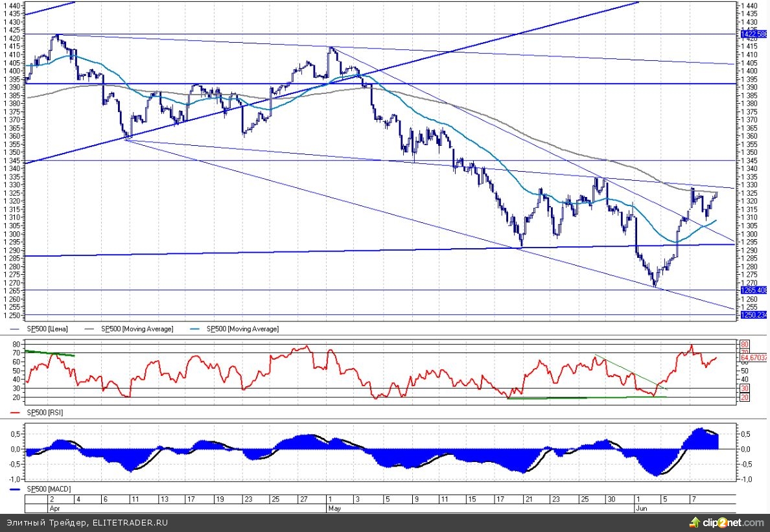Select the Apr month label on time axis
The image size is (770, 532).
click(x=53, y=509)
